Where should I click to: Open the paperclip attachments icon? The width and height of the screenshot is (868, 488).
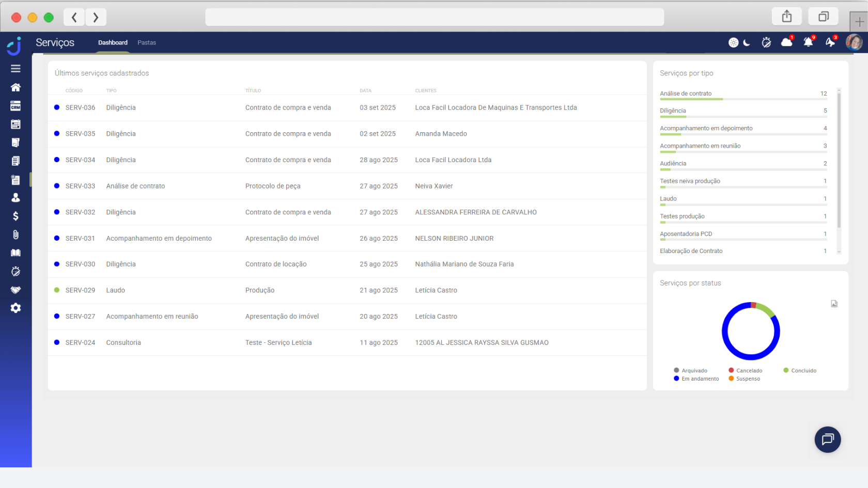pos(16,234)
